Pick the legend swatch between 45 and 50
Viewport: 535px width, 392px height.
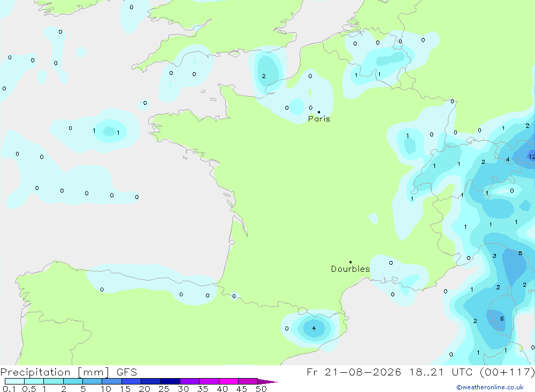click(248, 381)
